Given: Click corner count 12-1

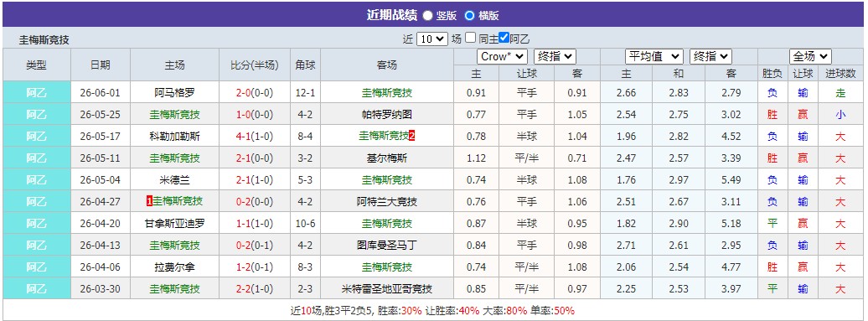Looking at the screenshot, I should click(x=305, y=93).
